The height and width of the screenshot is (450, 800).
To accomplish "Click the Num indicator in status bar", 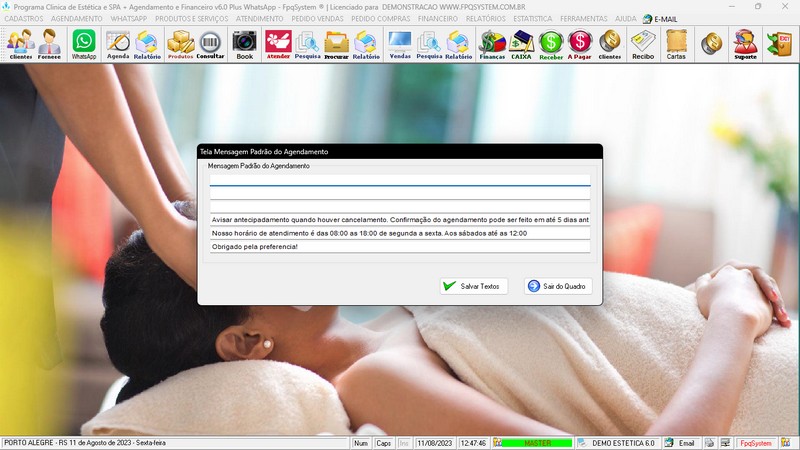I will [361, 443].
